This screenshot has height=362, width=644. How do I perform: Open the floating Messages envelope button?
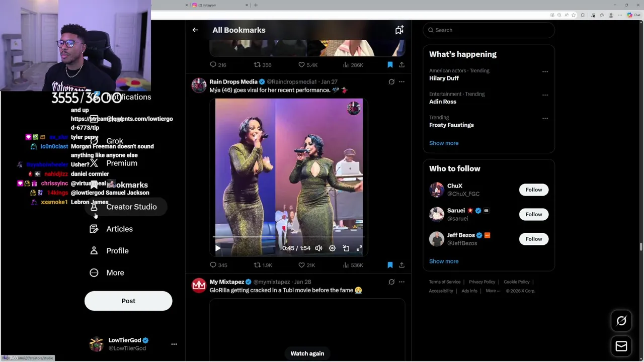(x=621, y=346)
